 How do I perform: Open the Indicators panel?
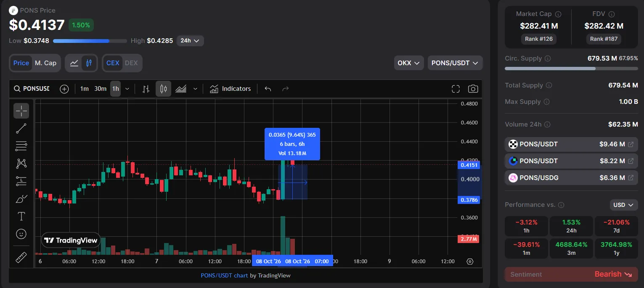[230, 89]
